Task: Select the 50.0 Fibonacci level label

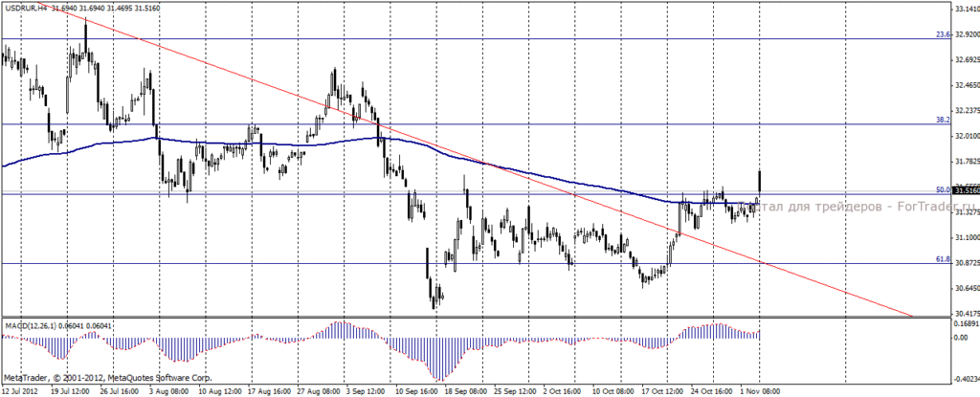Action: tap(943, 189)
